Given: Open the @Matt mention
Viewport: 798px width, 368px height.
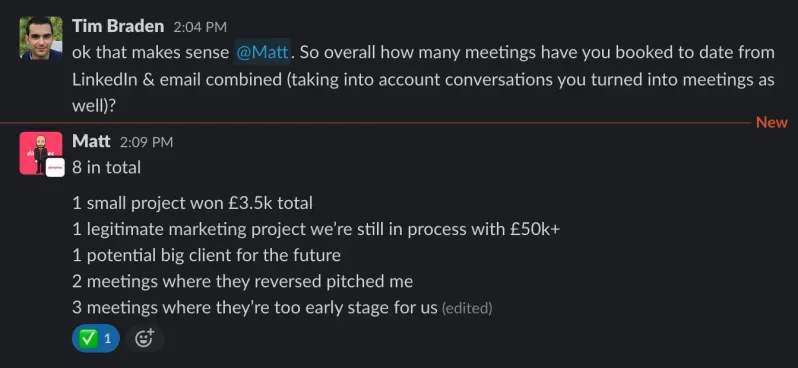Looking at the screenshot, I should pyautogui.click(x=263, y=53).
